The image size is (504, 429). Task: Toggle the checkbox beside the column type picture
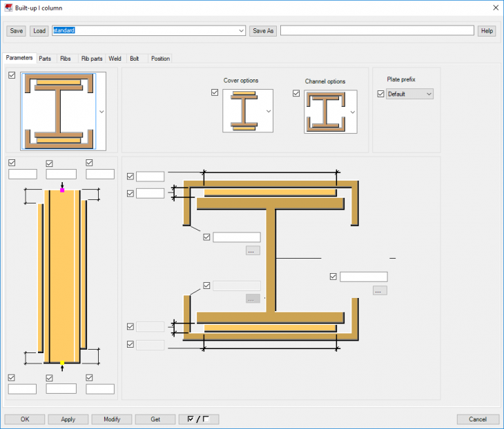(12, 75)
